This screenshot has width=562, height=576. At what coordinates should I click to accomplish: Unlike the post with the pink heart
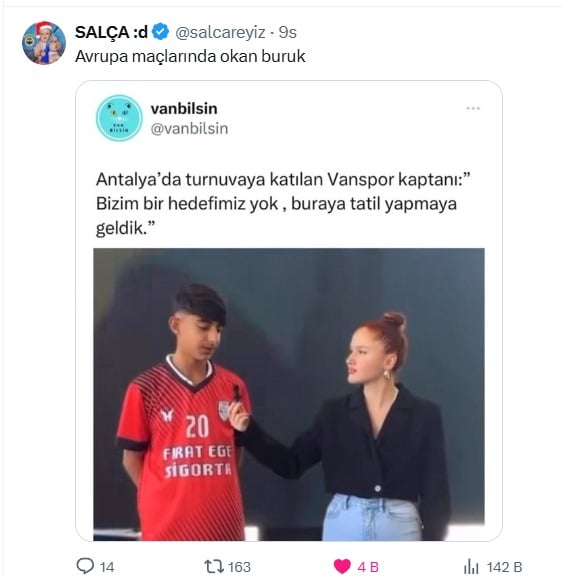(x=342, y=566)
